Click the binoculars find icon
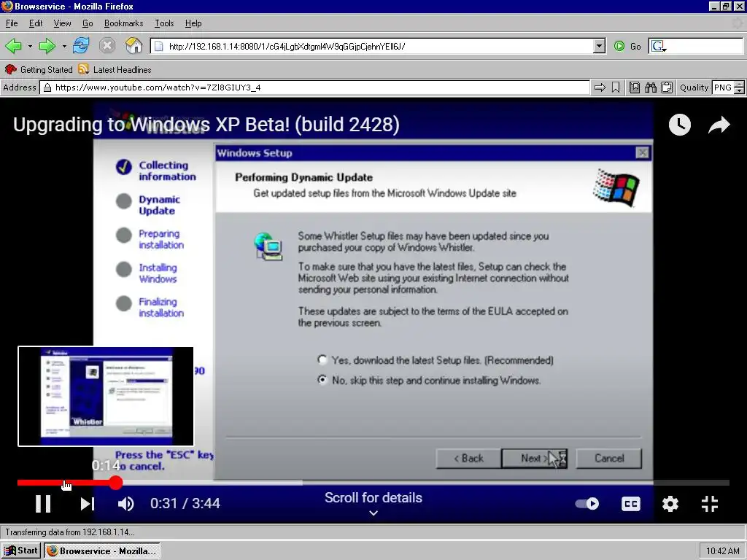 [x=651, y=87]
